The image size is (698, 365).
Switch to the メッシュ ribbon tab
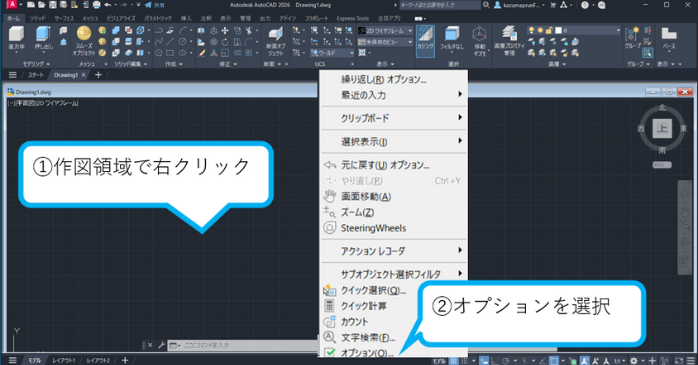click(90, 18)
